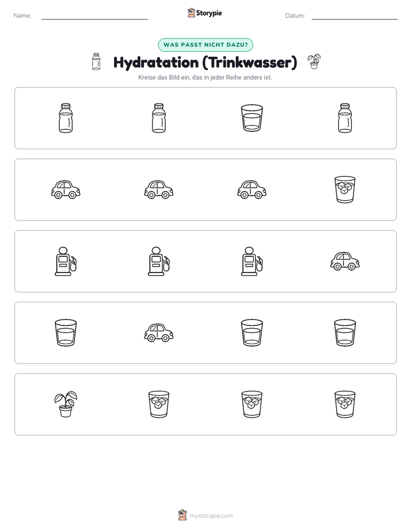Choose the potted plant in the last row
Image resolution: width=411 pixels, height=532 pixels.
point(66,404)
